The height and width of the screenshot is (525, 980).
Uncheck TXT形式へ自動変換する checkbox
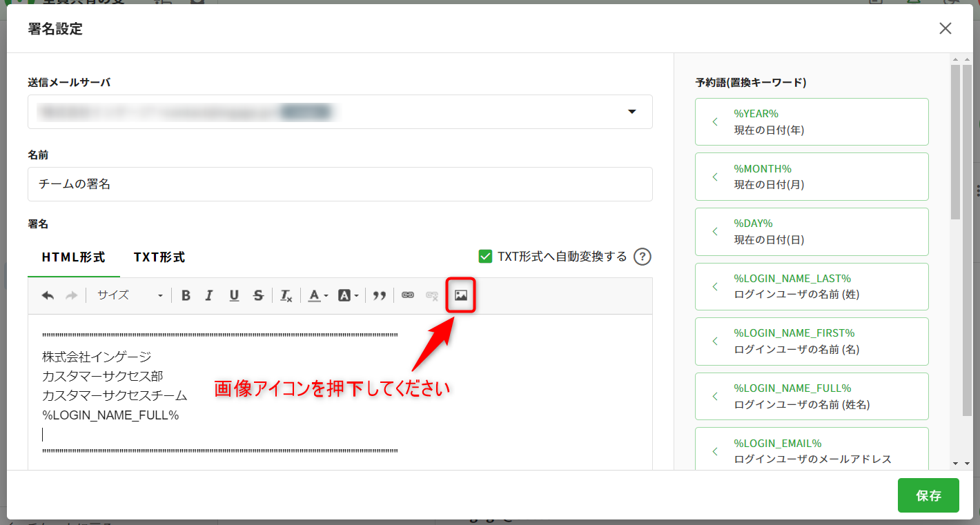[485, 257]
